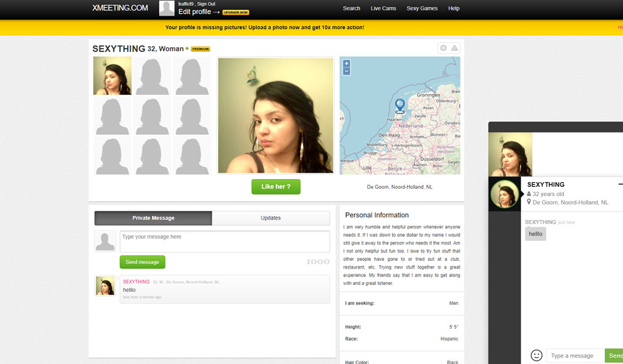
Task: Click the Send message button
Action: [142, 262]
